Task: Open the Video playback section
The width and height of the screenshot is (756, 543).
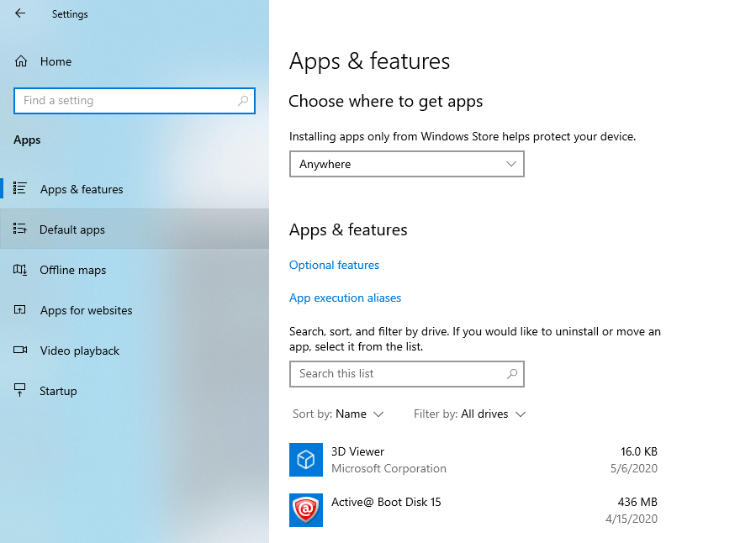Action: click(135, 351)
